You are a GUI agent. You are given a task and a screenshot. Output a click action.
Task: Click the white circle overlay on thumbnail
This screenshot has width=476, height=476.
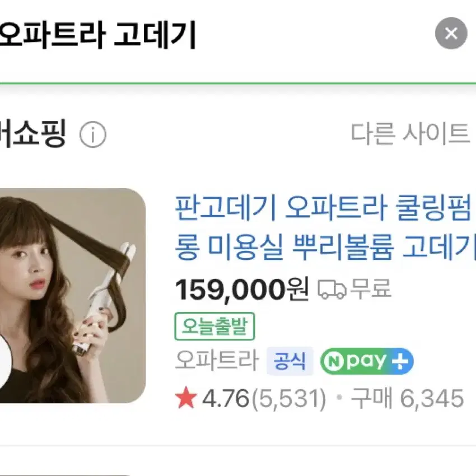(x=6, y=361)
